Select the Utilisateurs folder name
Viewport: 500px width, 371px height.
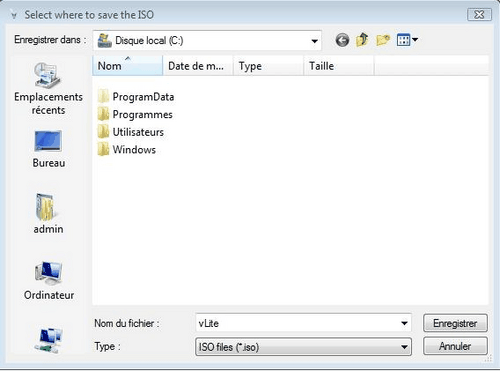click(138, 132)
